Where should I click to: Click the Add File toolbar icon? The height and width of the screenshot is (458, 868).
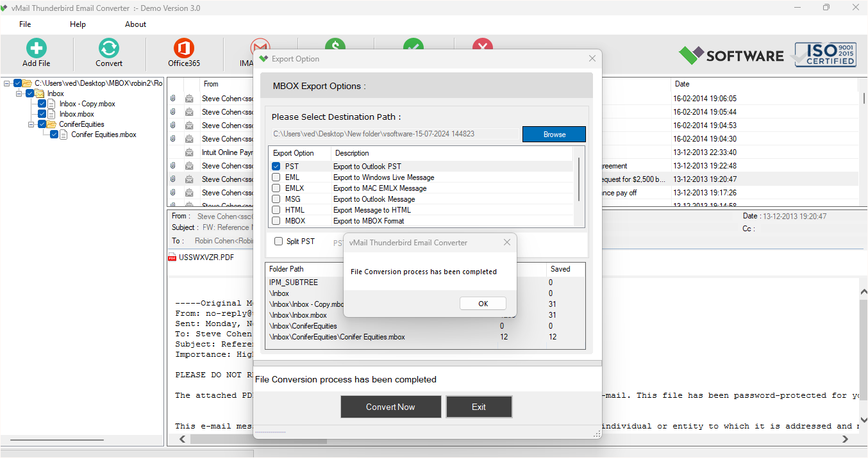point(36,48)
